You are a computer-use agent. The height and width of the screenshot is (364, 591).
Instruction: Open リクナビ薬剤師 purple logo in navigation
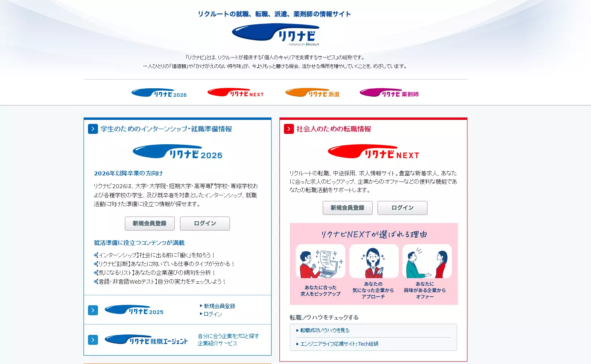coord(389,93)
